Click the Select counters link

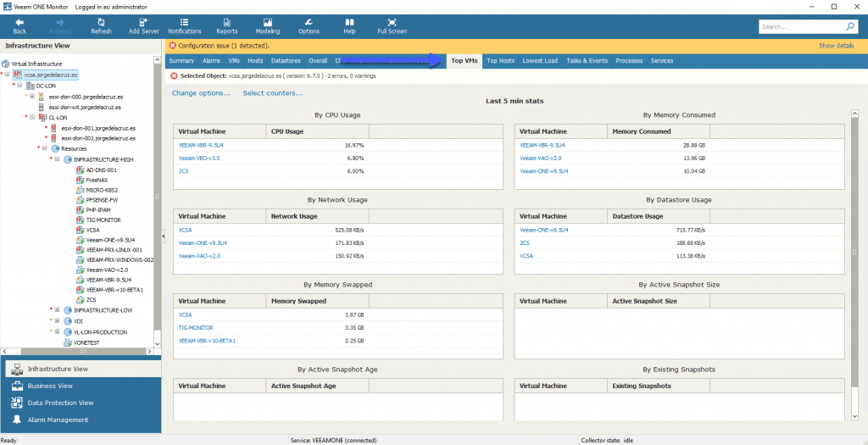272,93
